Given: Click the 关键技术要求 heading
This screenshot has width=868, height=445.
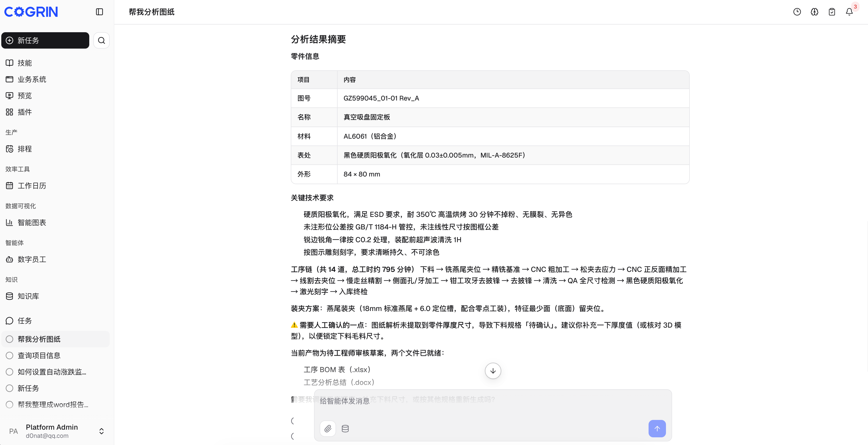Looking at the screenshot, I should (312, 198).
